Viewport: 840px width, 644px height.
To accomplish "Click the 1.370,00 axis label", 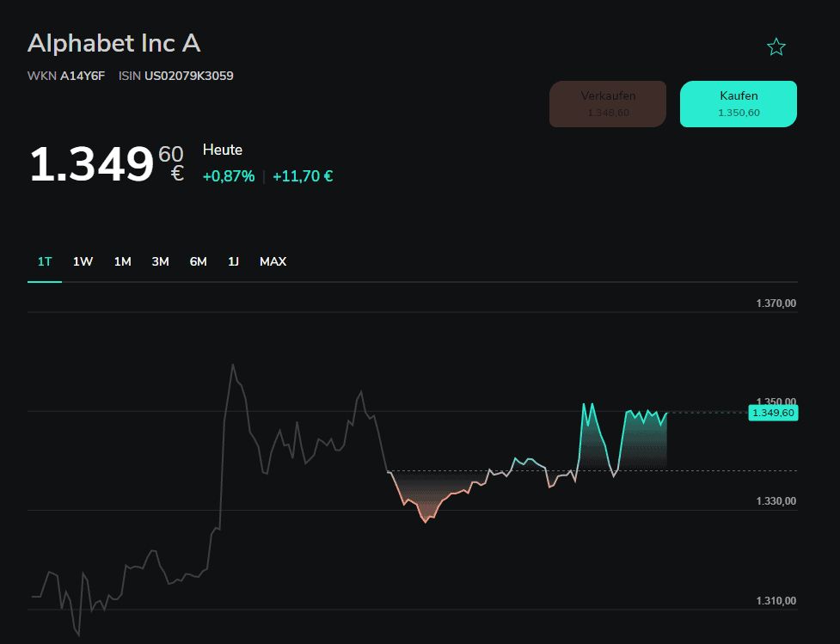I will click(776, 303).
